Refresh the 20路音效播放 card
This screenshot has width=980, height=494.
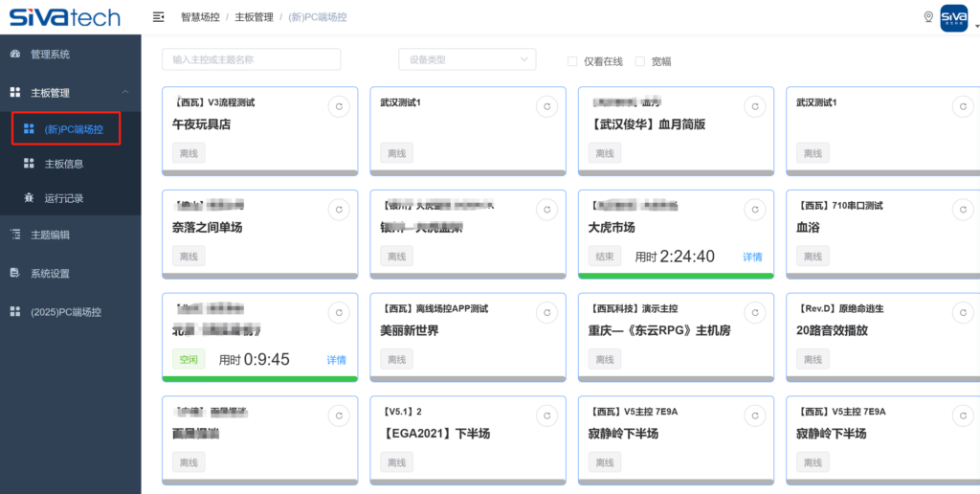tap(963, 313)
